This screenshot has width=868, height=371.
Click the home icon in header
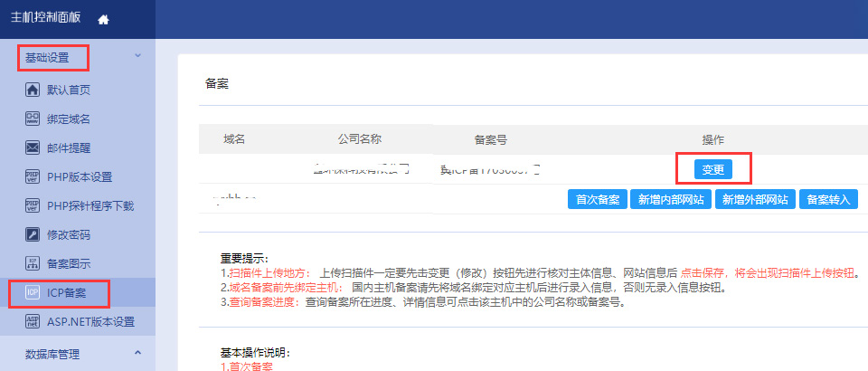(102, 19)
